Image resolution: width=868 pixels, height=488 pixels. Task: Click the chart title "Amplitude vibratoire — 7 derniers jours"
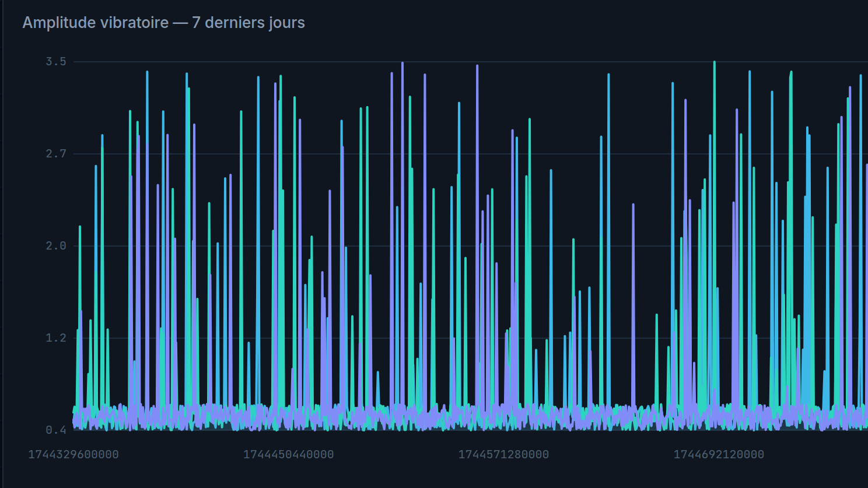point(163,23)
